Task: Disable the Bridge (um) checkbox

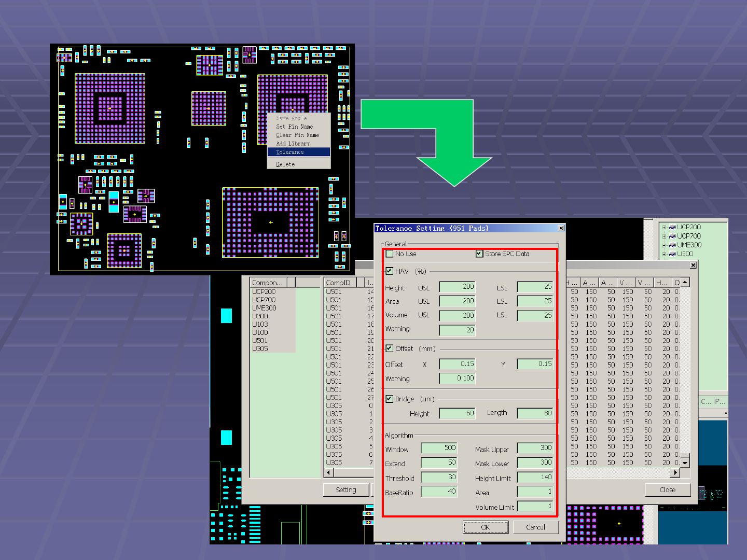Action: coord(390,399)
